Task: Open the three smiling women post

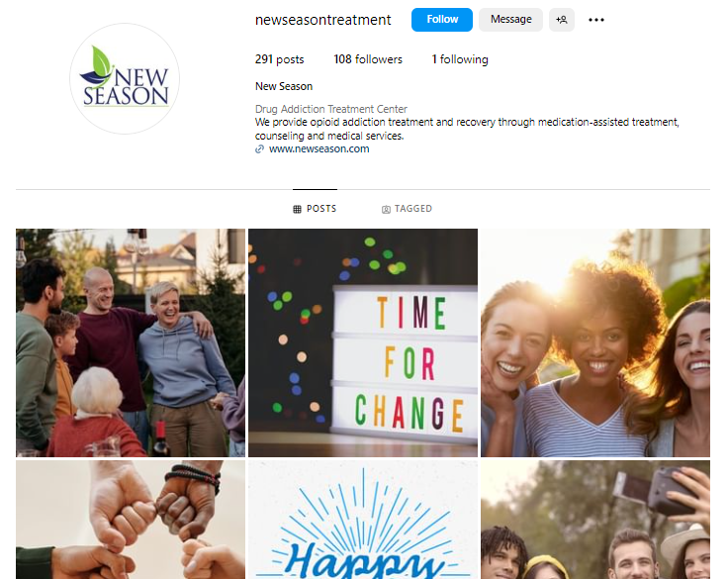Action: 595,342
